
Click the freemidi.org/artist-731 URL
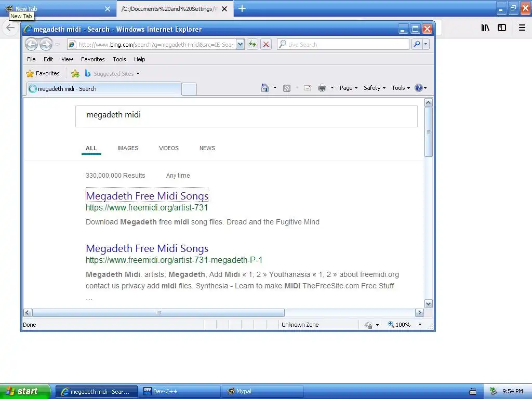click(x=147, y=208)
